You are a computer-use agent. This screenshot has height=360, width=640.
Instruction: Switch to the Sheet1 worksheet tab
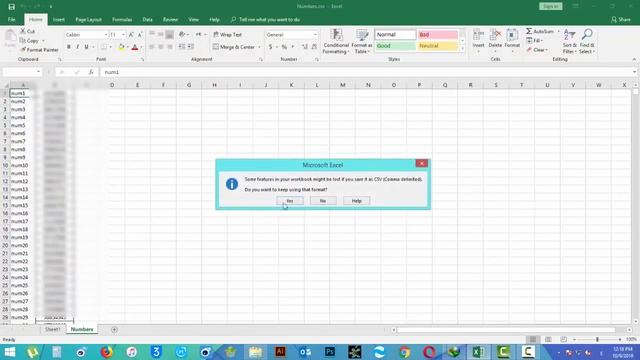coord(52,329)
